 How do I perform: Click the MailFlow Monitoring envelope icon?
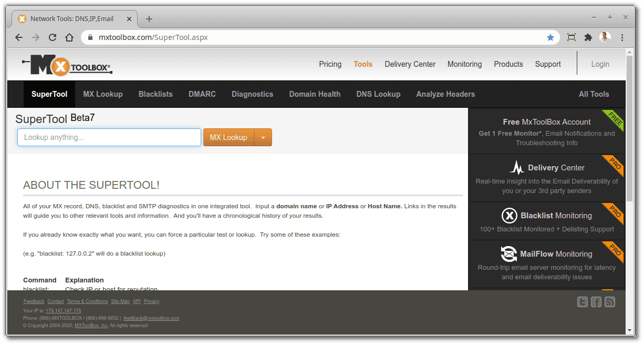point(508,253)
